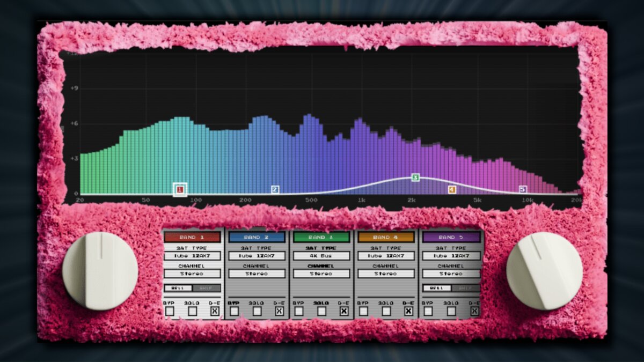Toggle Band 1 BYP checkbox
Image resolution: width=644 pixels, height=362 pixels.
point(170,311)
